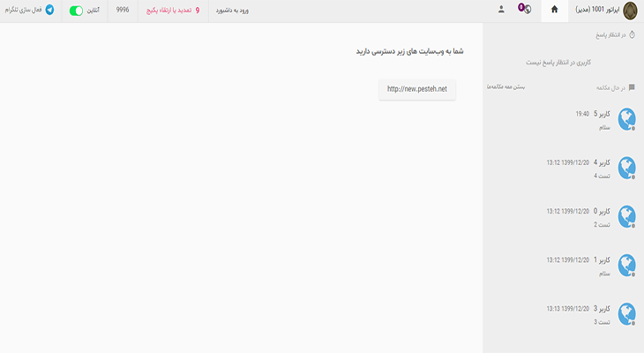644x353 pixels.
Task: Click the waiting-for-reply timer icon
Action: pyautogui.click(x=632, y=35)
